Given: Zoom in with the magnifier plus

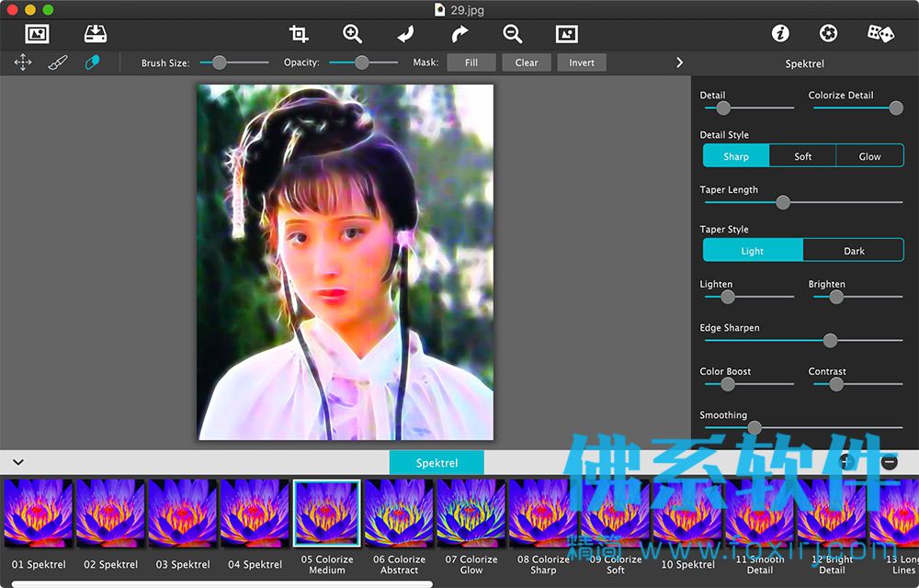Looking at the screenshot, I should click(x=352, y=34).
